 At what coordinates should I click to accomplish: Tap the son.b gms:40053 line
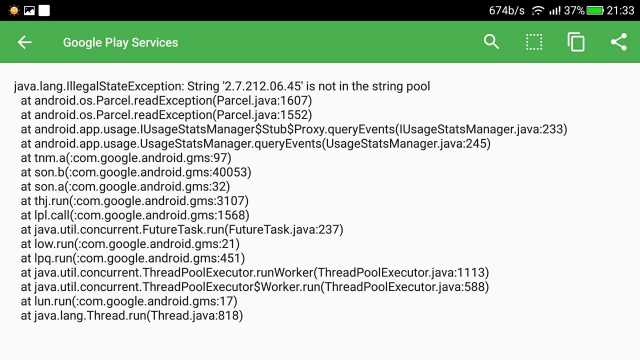[x=136, y=172]
